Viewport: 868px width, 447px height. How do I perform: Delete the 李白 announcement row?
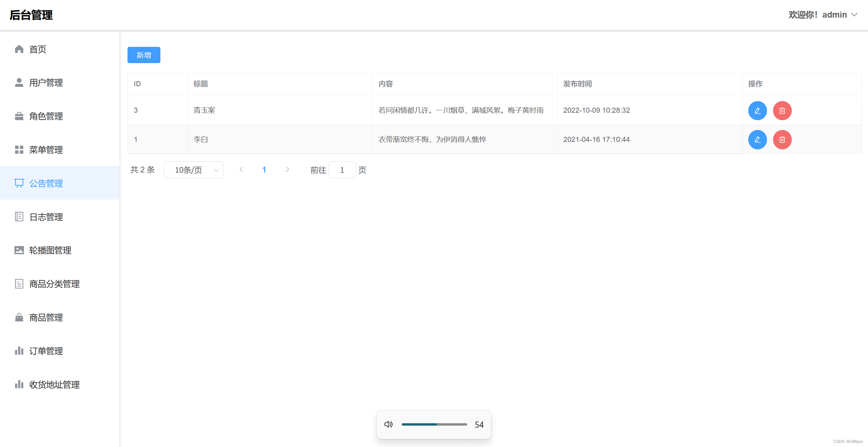[x=782, y=139]
